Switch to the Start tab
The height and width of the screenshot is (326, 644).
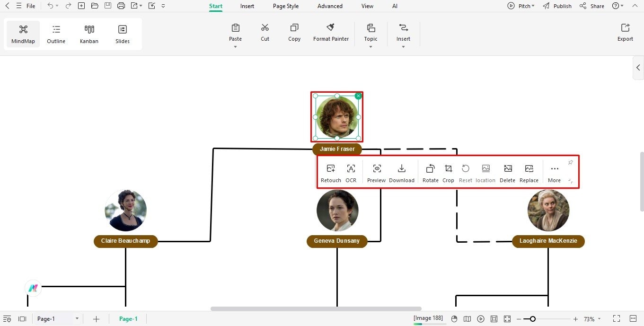click(x=216, y=6)
